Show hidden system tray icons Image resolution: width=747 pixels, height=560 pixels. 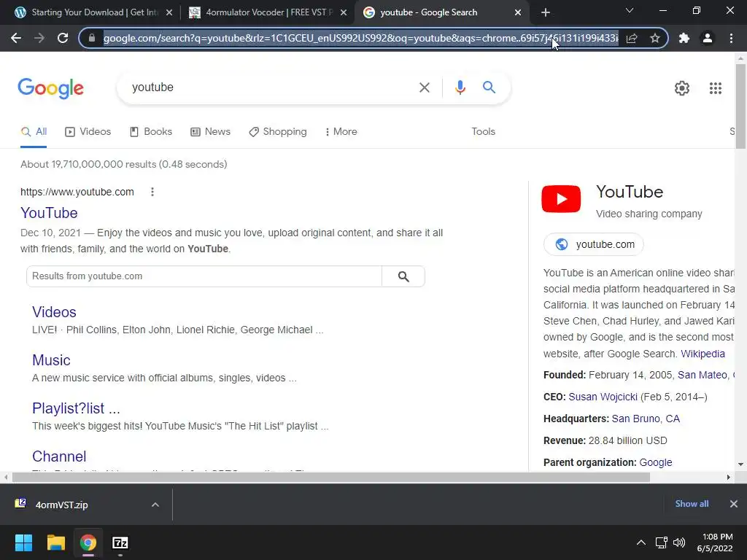pos(641,542)
